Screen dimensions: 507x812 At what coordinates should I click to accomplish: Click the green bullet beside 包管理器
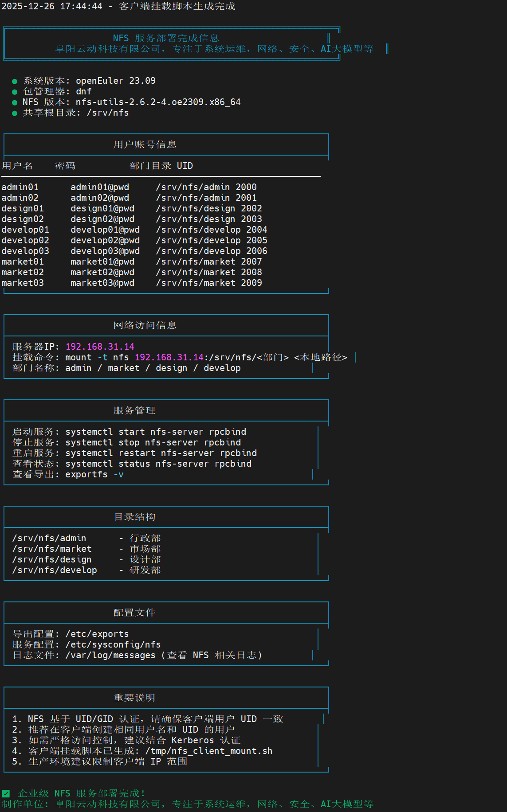tap(15, 92)
